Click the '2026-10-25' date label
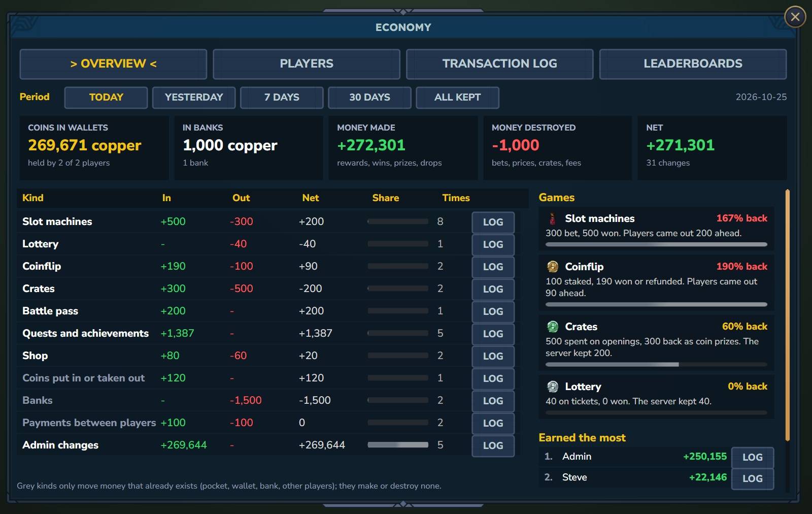Screen dimensions: 812x514 pos(761,97)
